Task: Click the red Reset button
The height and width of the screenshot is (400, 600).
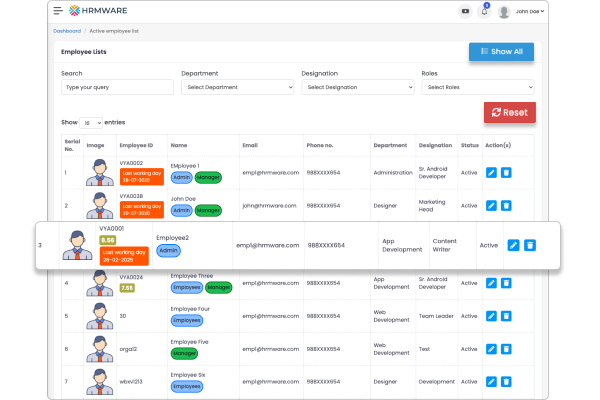Action: click(509, 113)
